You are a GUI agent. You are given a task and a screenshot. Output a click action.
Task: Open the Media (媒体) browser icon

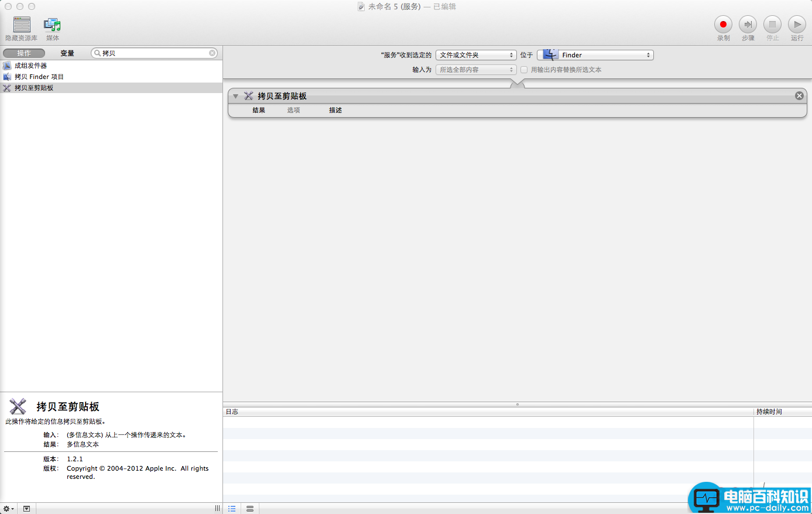coord(52,25)
